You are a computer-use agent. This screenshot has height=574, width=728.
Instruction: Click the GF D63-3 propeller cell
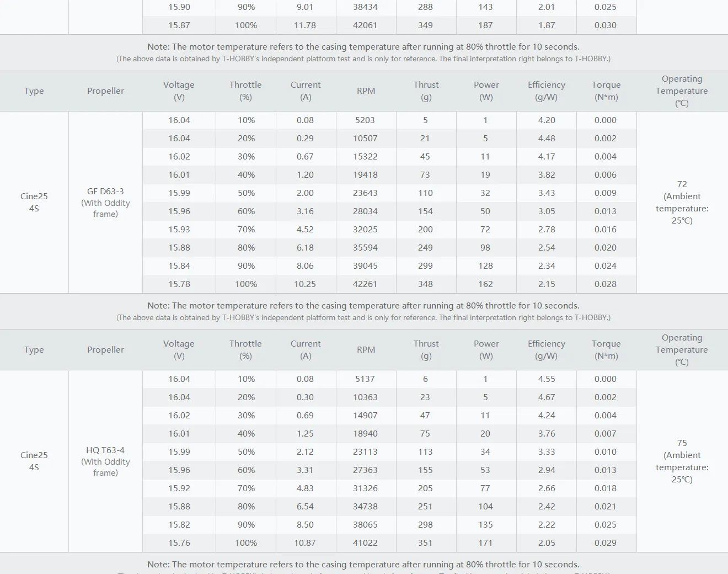tap(105, 202)
